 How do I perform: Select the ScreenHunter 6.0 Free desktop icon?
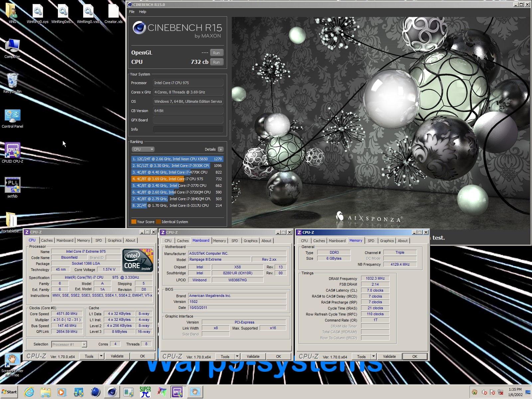coord(12,365)
